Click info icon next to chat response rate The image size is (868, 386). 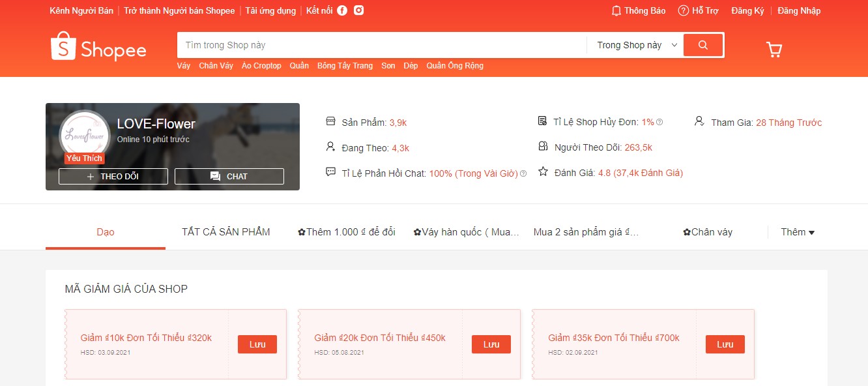pos(523,174)
